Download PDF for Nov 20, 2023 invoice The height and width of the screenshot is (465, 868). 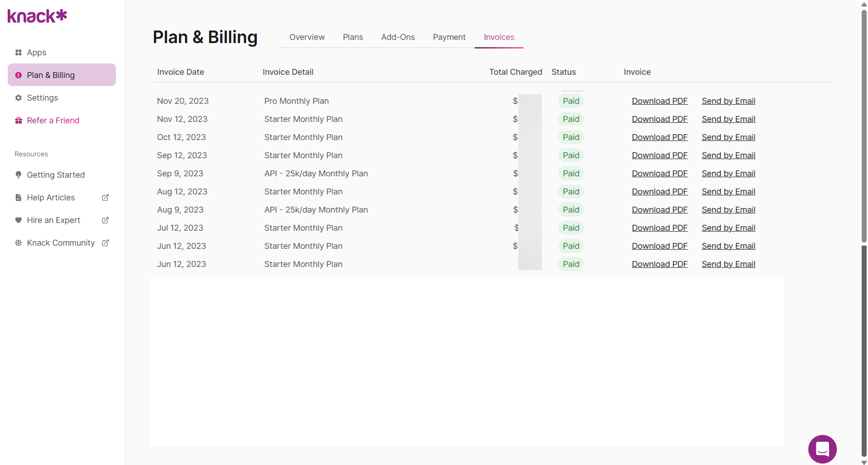(x=660, y=101)
